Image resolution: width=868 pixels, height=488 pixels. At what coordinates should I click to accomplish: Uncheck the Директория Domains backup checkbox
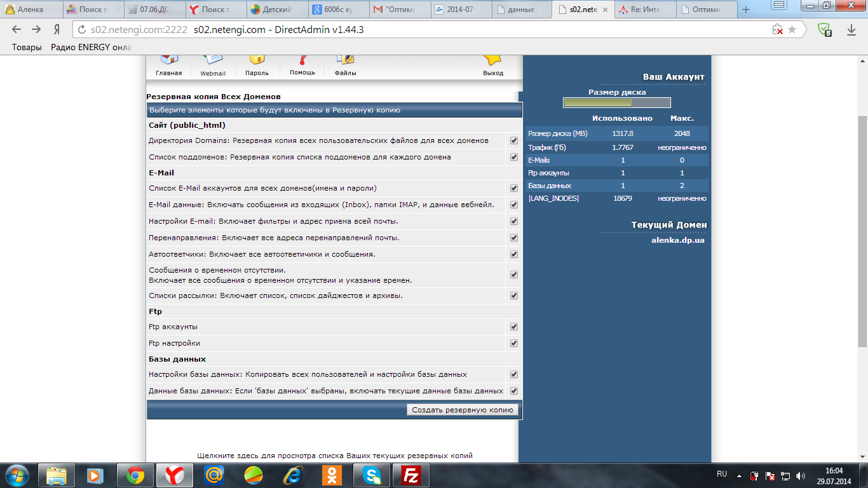(x=514, y=140)
